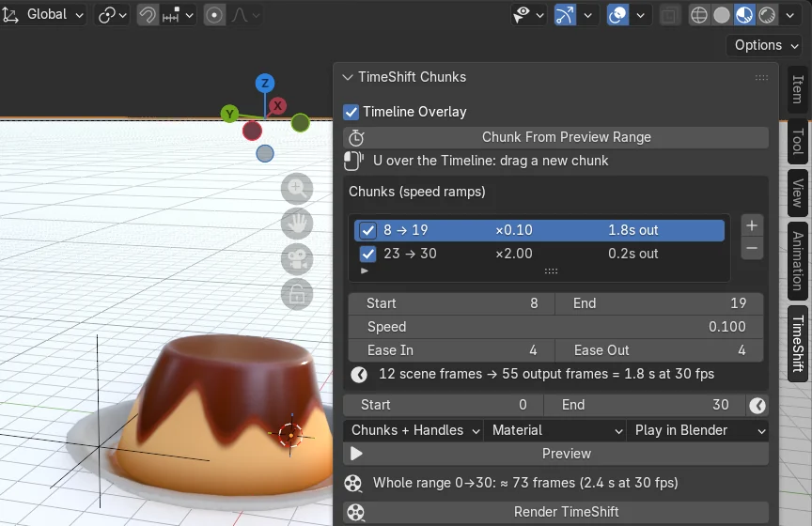Click the 1.8s out value
The width and height of the screenshot is (812, 526).
click(x=632, y=230)
